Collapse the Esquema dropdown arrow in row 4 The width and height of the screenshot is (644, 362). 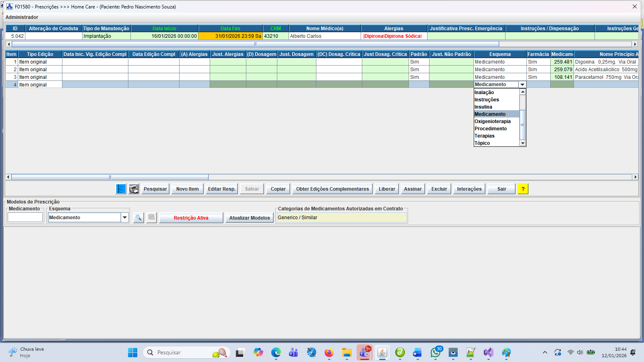[522, 84]
